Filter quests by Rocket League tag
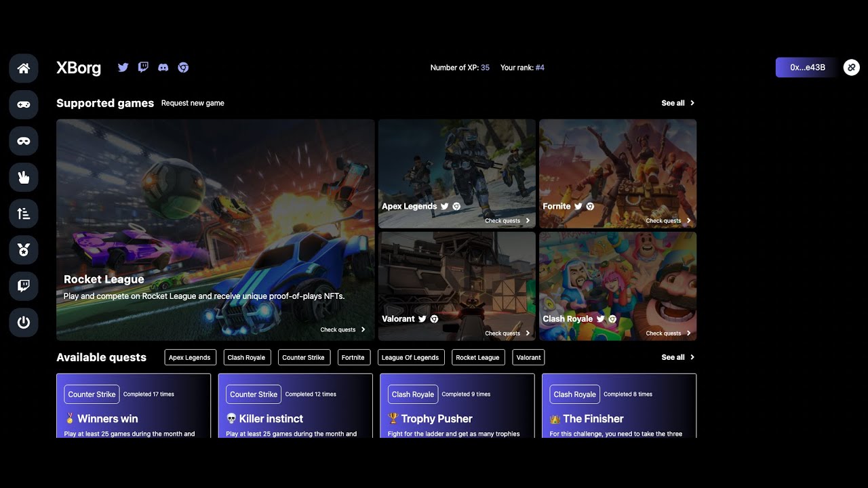The width and height of the screenshot is (868, 488). (x=477, y=357)
